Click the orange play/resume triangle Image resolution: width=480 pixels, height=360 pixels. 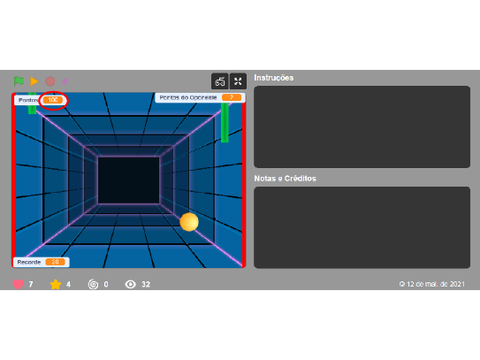[x=34, y=81]
